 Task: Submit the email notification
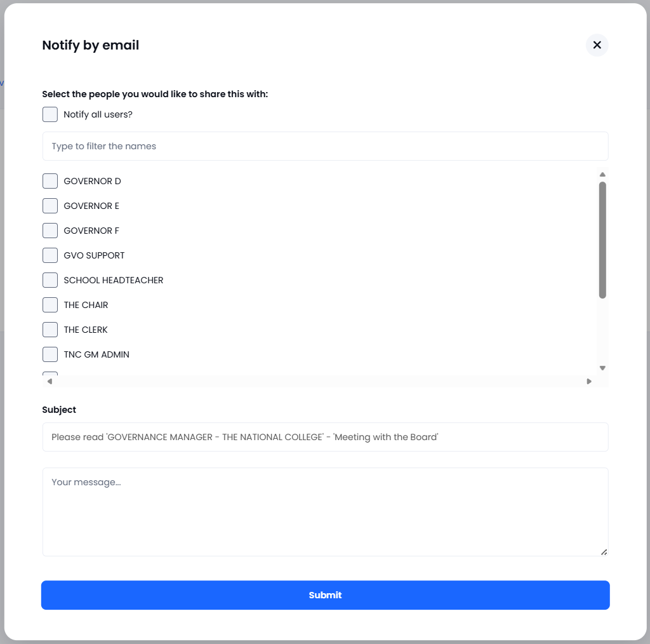pyautogui.click(x=325, y=595)
